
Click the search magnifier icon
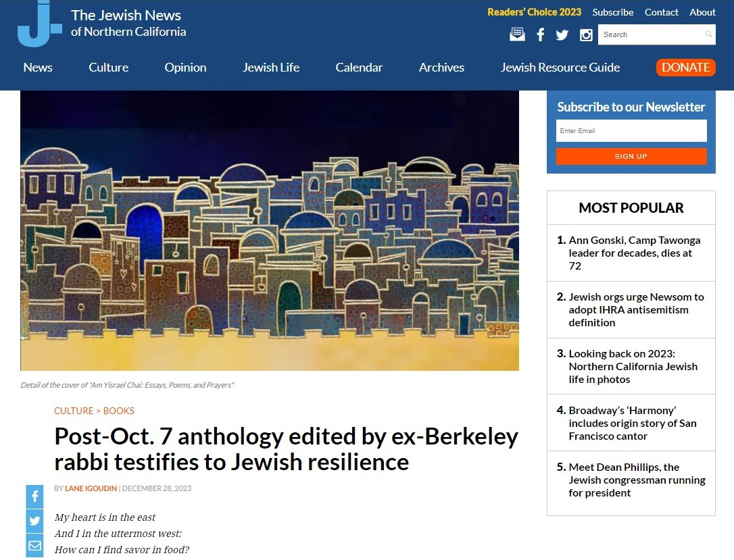coord(708,34)
